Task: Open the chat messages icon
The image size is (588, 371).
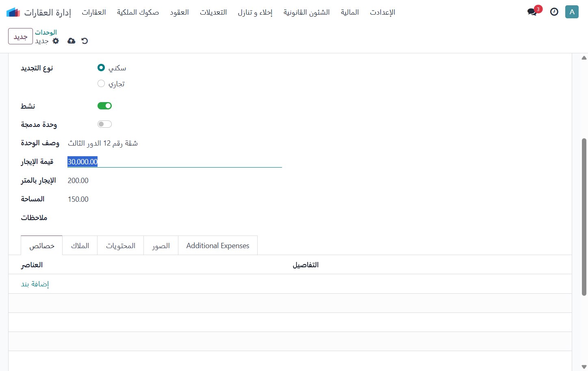Action: pyautogui.click(x=532, y=12)
